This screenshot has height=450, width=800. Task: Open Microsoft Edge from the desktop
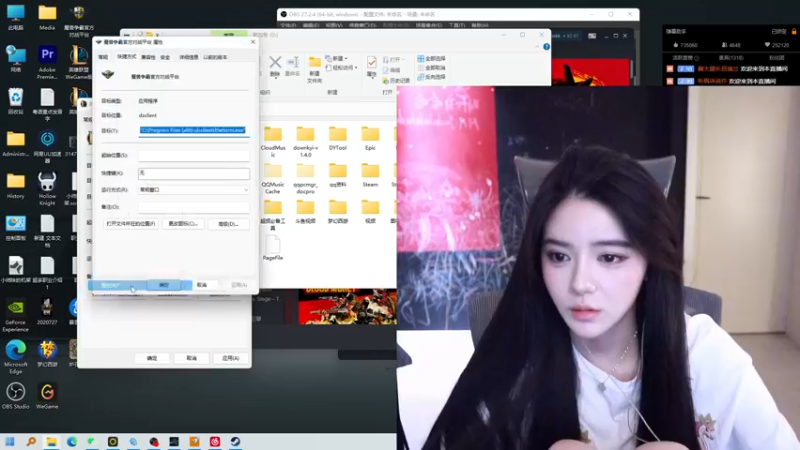(x=15, y=357)
